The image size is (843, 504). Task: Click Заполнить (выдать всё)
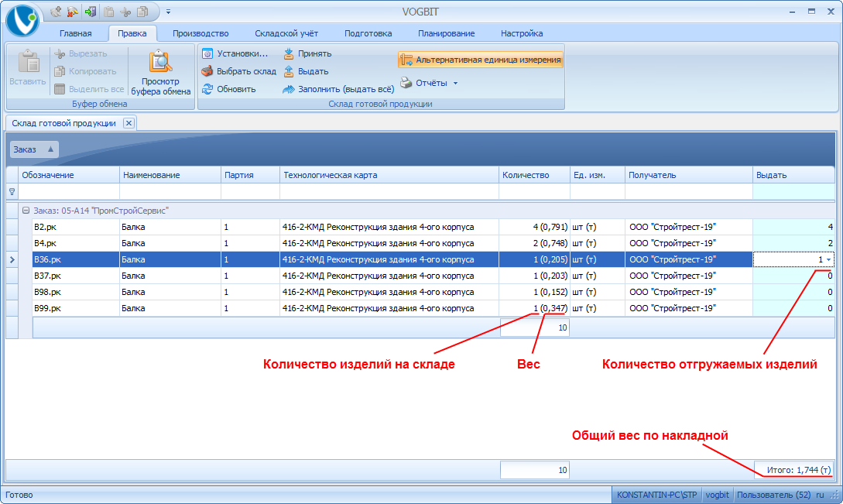(339, 89)
